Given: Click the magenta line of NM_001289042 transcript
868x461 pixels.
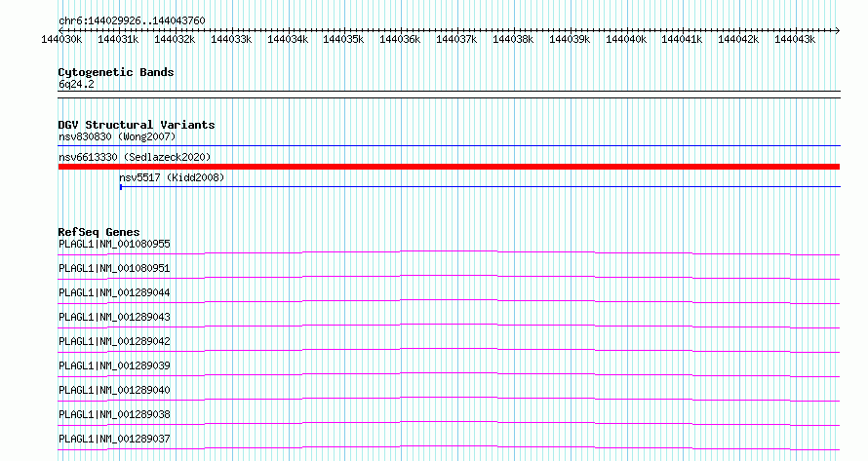Looking at the screenshot, I should click(449, 350).
